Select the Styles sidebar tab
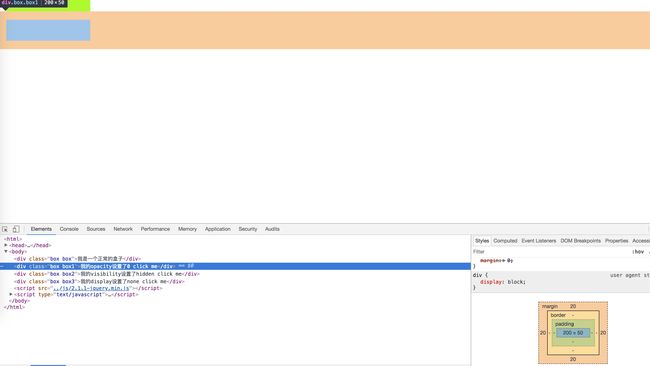Viewport: 650px width, 366px height. (482, 241)
